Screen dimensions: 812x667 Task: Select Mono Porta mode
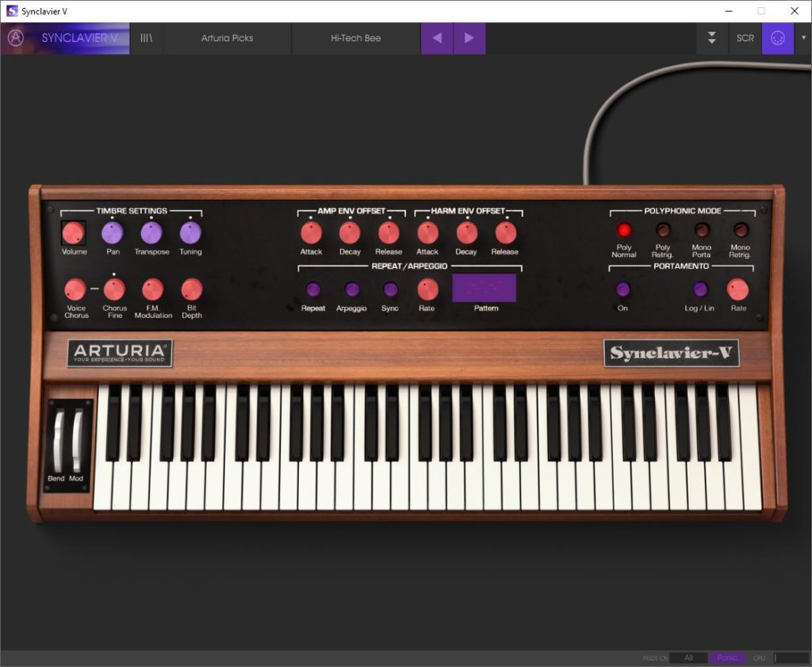click(x=702, y=229)
